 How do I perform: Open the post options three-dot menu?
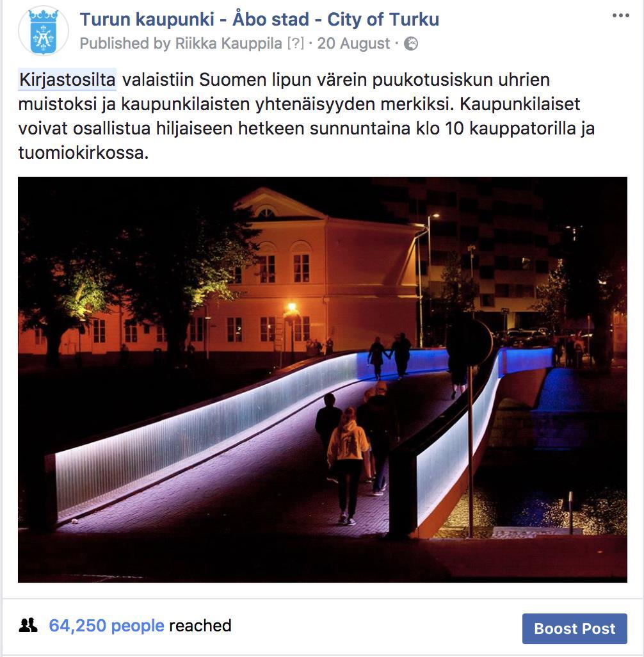[620, 15]
